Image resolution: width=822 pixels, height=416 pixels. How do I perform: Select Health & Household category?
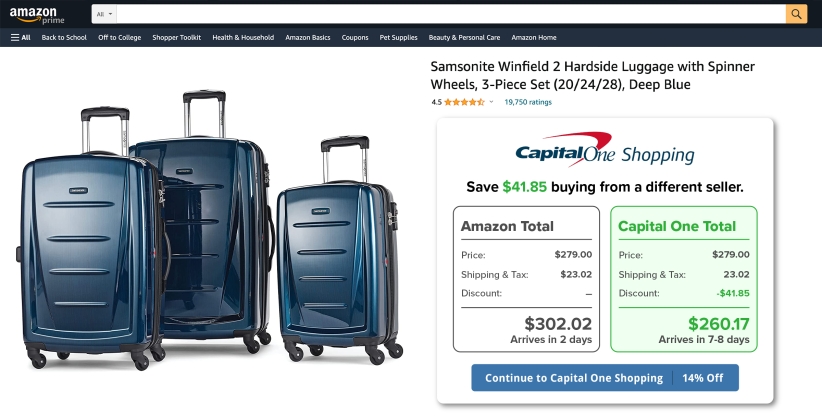pos(243,38)
